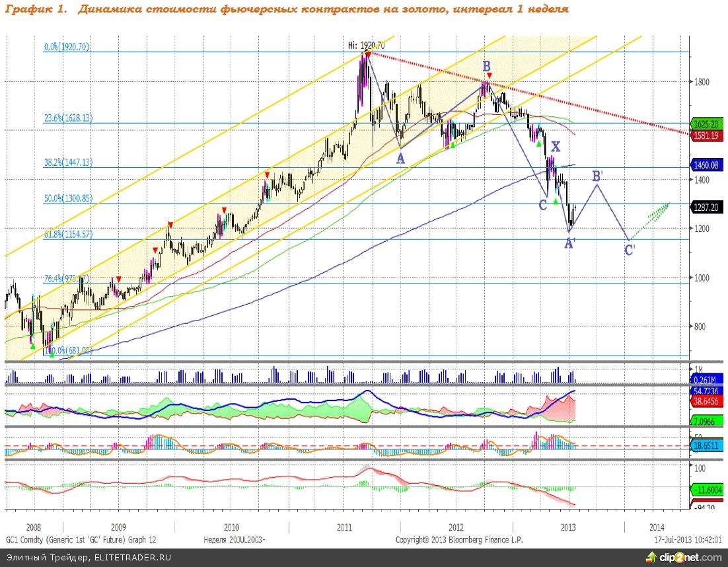The width and height of the screenshot is (728, 567).
Task: Select the projected wave label B'
Action: [x=597, y=176]
